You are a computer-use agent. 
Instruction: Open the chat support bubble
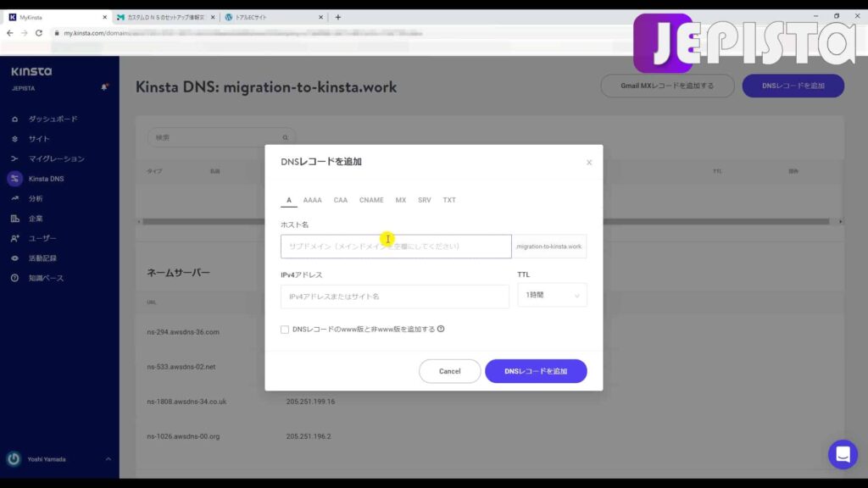[x=843, y=455]
